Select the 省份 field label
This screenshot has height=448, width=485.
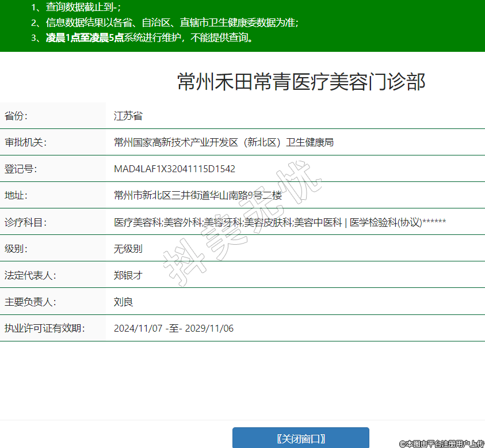(x=16, y=116)
